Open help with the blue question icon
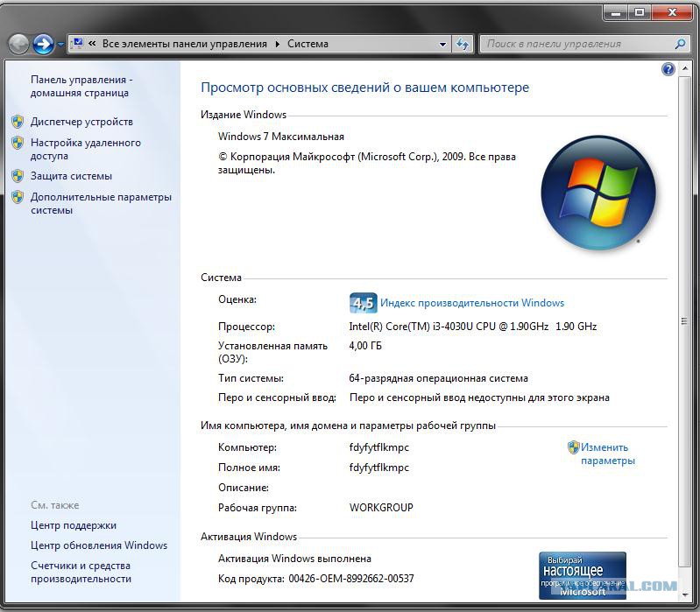The image size is (700, 612). (668, 69)
